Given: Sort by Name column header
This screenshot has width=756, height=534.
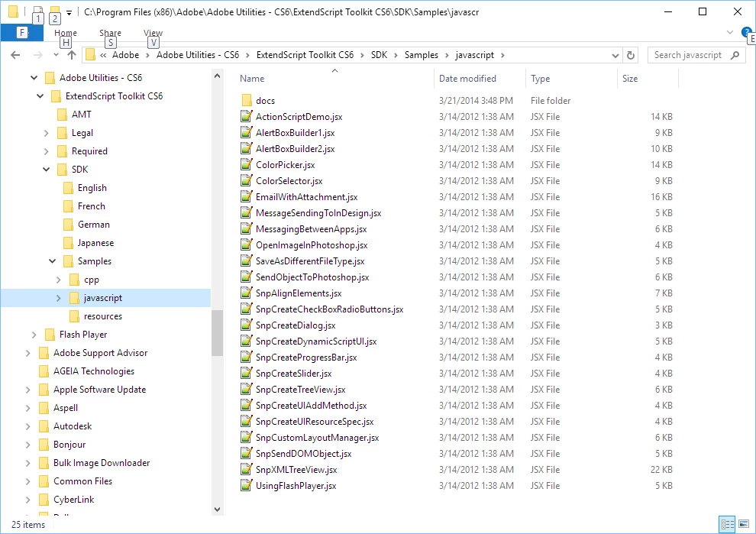Looking at the screenshot, I should click(252, 78).
